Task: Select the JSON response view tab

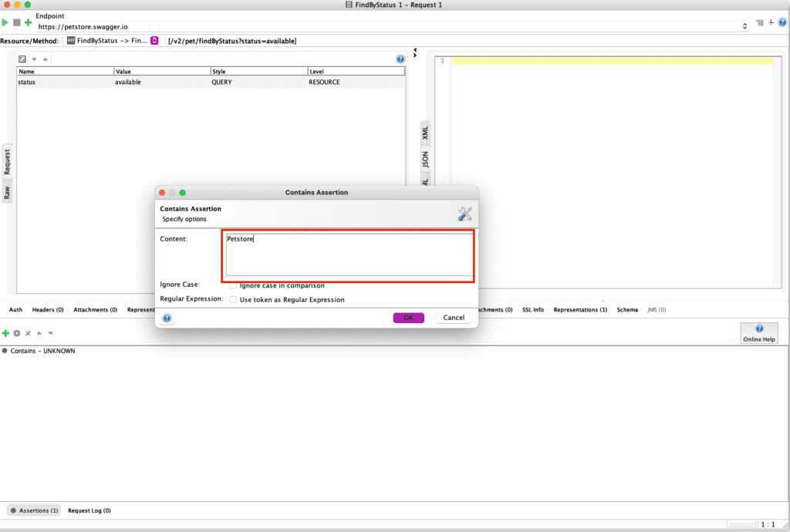Action: tap(425, 160)
